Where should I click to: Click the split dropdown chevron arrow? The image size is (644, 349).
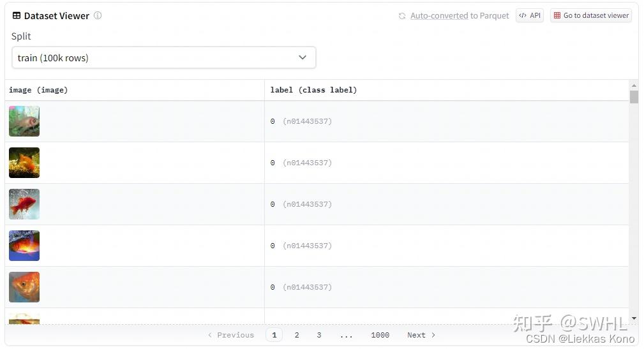[x=303, y=57]
